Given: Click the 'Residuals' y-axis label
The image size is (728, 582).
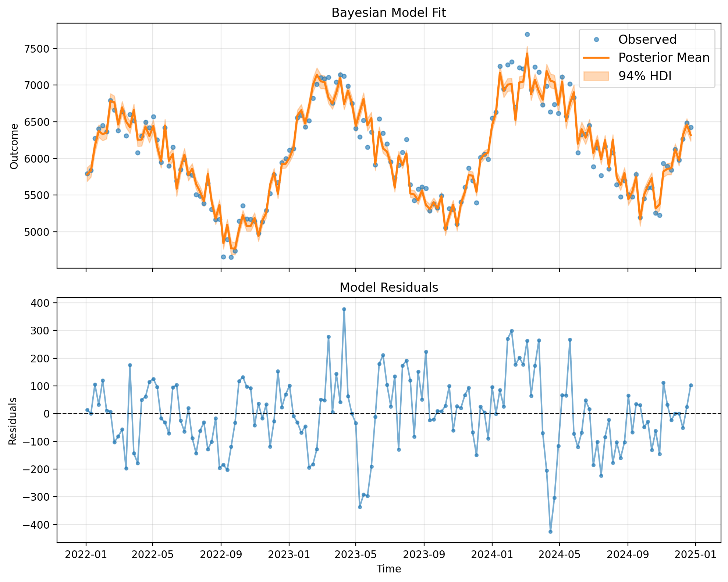Looking at the screenshot, I should (13, 421).
